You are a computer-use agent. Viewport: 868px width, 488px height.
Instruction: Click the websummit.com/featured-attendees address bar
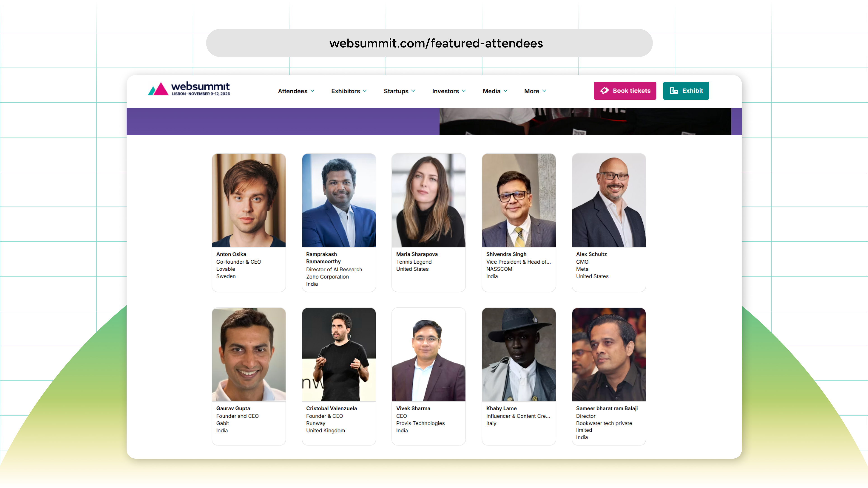[x=429, y=43]
